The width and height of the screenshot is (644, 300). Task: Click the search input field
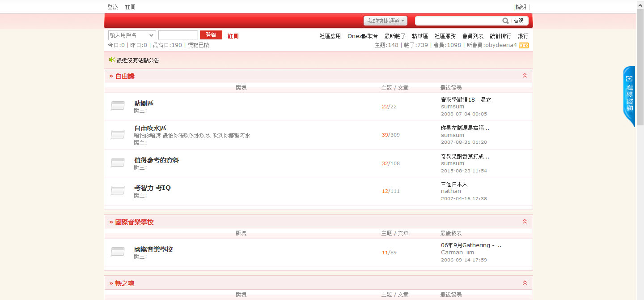(458, 21)
